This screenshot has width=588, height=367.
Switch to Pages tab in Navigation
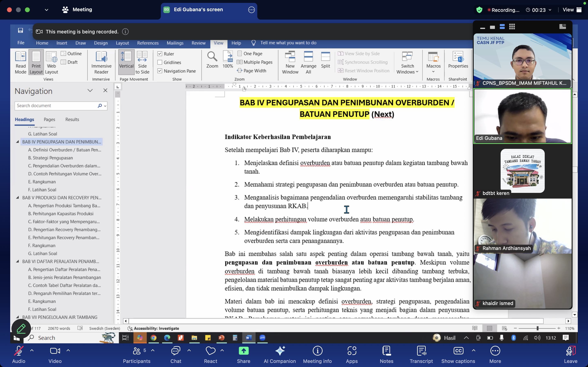[x=49, y=119]
